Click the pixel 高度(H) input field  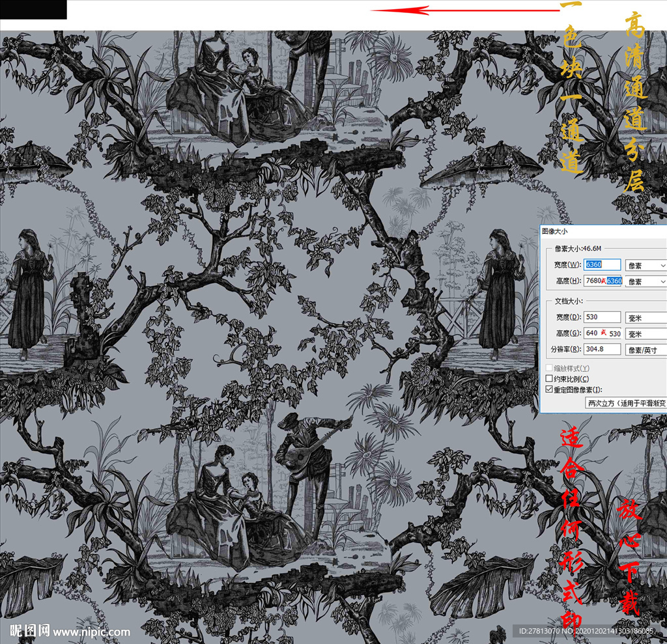602,281
